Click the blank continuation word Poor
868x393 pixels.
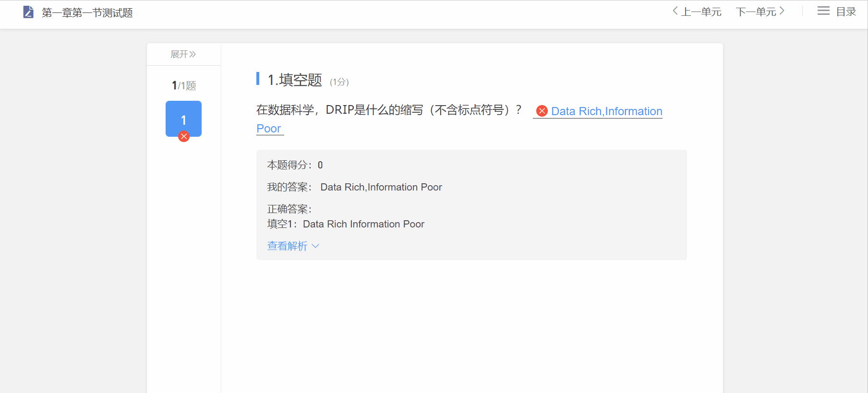pos(269,129)
